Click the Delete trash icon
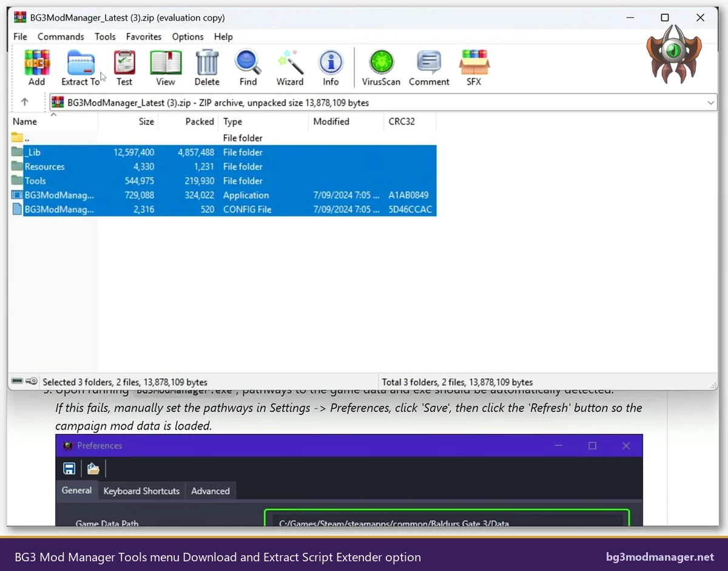Viewport: 728px width, 571px height. coord(207,63)
